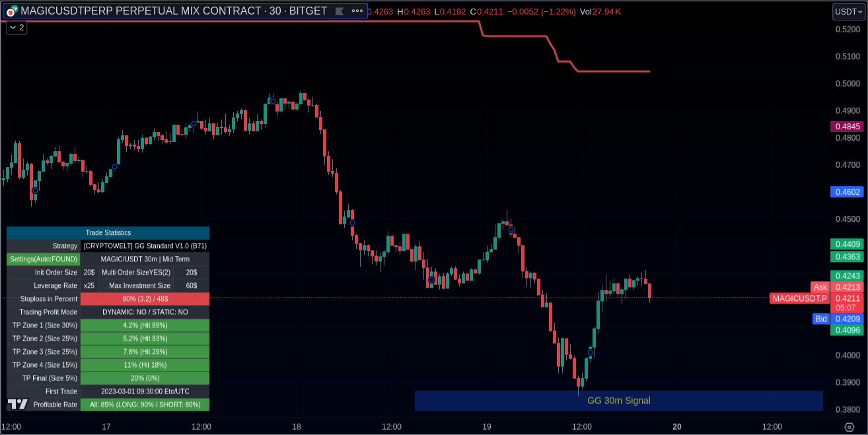The image size is (868, 435).
Task: Click the circle marker at first peak near 0.4930
Action: pos(272,101)
